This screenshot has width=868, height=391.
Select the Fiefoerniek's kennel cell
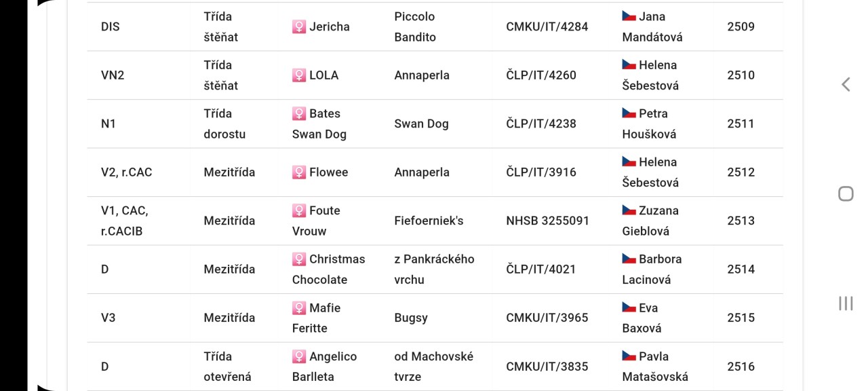pos(429,221)
